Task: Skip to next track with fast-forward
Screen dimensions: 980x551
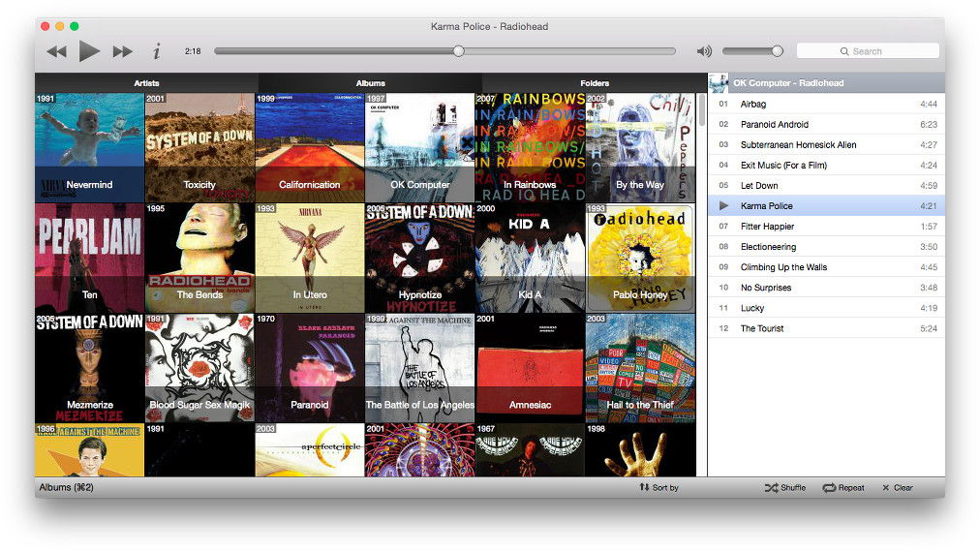Action: point(122,51)
